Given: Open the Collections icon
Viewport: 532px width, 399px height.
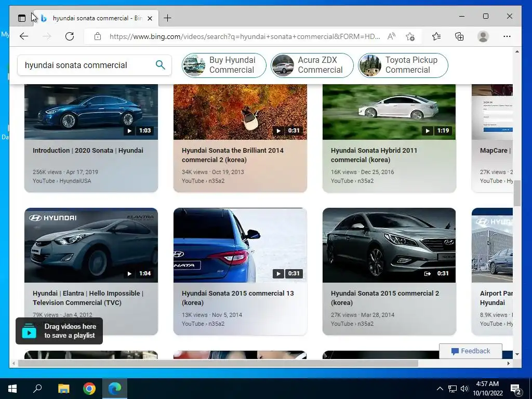Looking at the screenshot, I should point(459,36).
